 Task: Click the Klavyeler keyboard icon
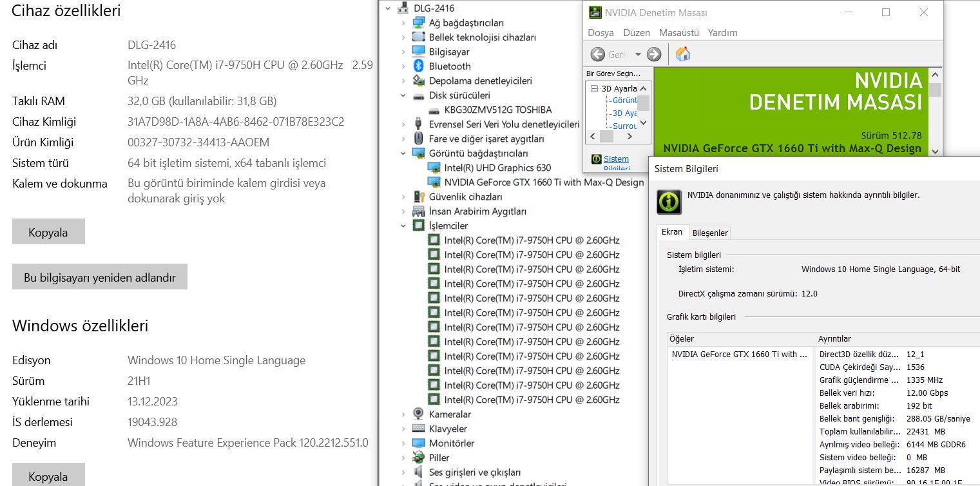419,429
